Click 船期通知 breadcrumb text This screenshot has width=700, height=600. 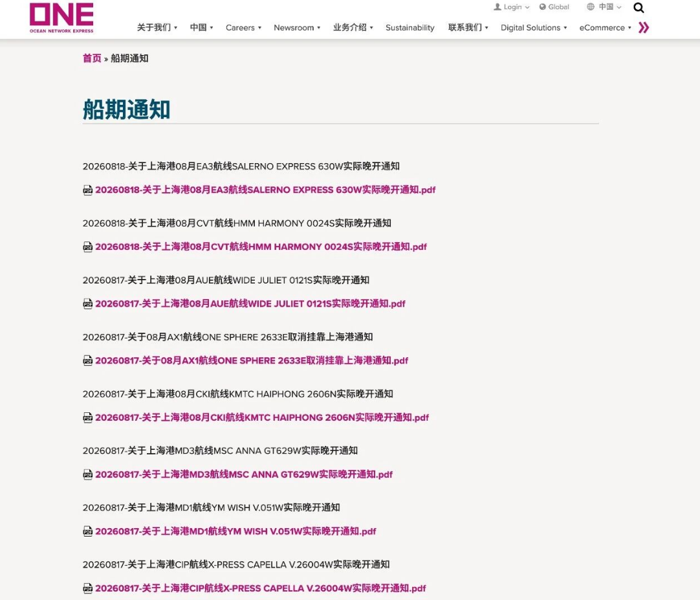point(129,58)
